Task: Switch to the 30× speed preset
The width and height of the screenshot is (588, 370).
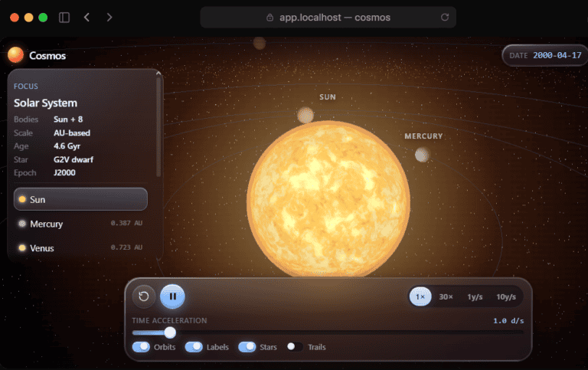Action: point(446,296)
